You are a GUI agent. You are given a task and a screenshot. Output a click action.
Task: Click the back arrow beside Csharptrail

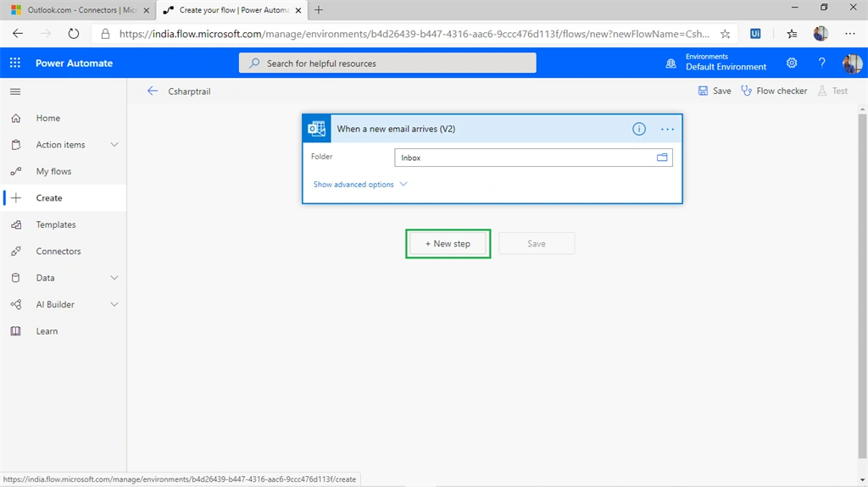click(x=153, y=91)
